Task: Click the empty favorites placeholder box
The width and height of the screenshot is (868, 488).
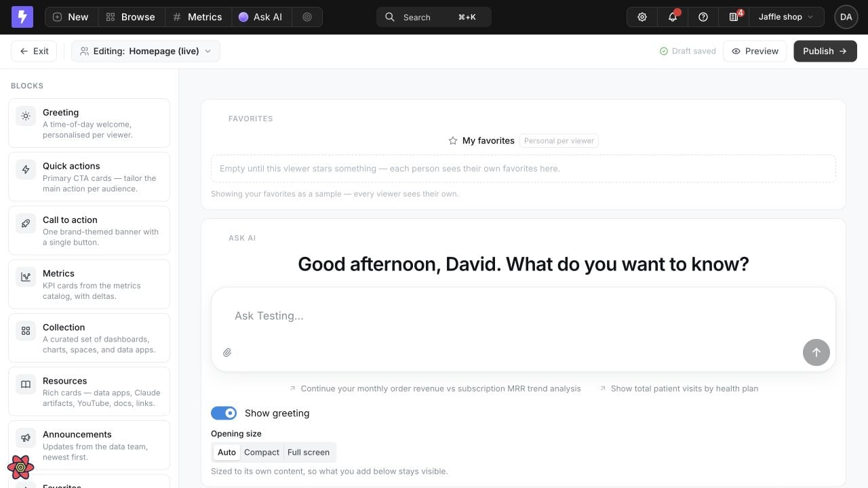Action: (523, 168)
